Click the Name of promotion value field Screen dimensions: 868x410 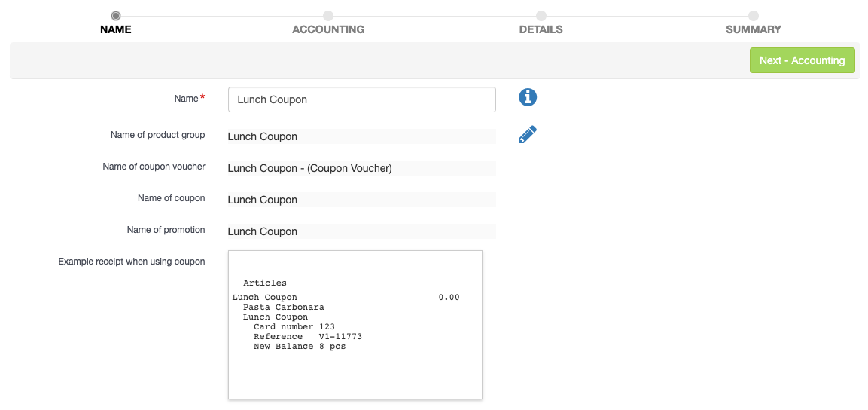tap(362, 231)
